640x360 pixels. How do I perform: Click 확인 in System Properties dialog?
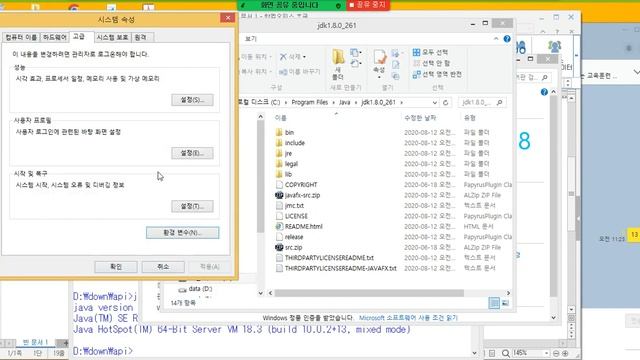coord(116,267)
